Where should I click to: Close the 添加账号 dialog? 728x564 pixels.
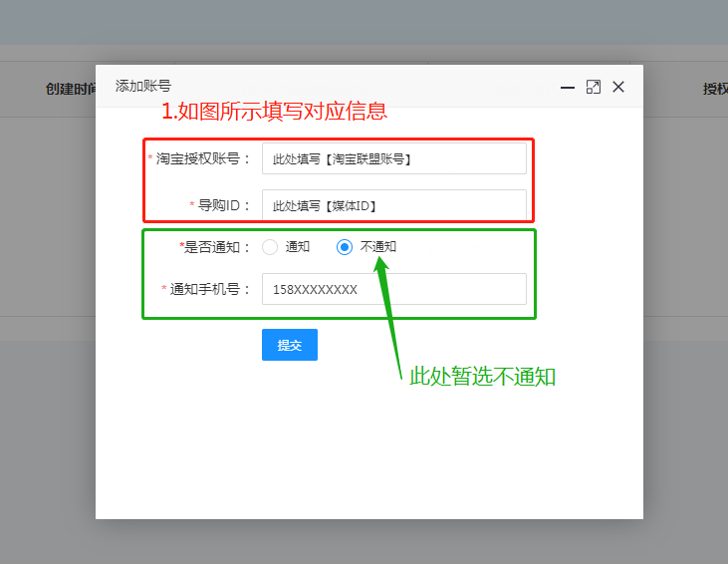618,88
